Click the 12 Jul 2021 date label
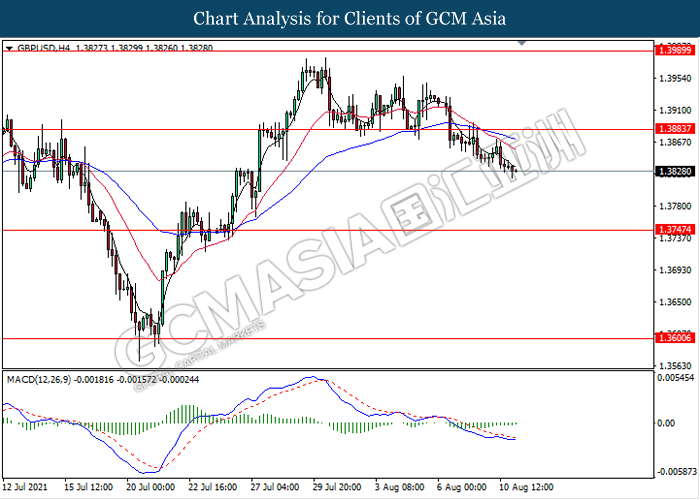Viewport: 700px width, 500px height. tap(26, 490)
